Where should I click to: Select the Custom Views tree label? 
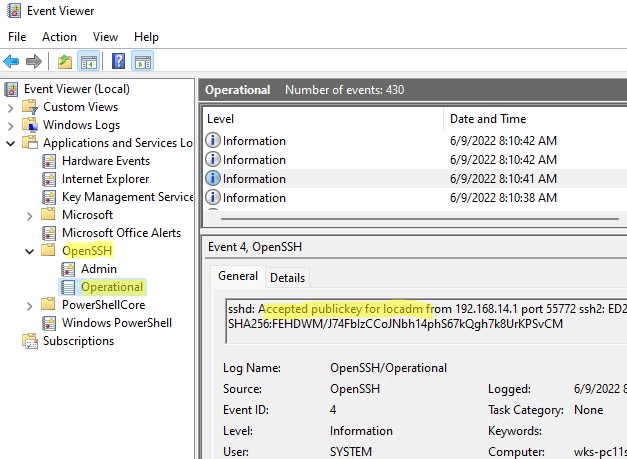tap(80, 107)
